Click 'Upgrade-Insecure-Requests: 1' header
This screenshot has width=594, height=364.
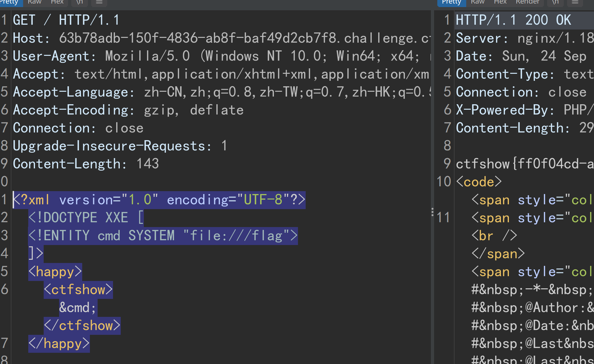(120, 146)
